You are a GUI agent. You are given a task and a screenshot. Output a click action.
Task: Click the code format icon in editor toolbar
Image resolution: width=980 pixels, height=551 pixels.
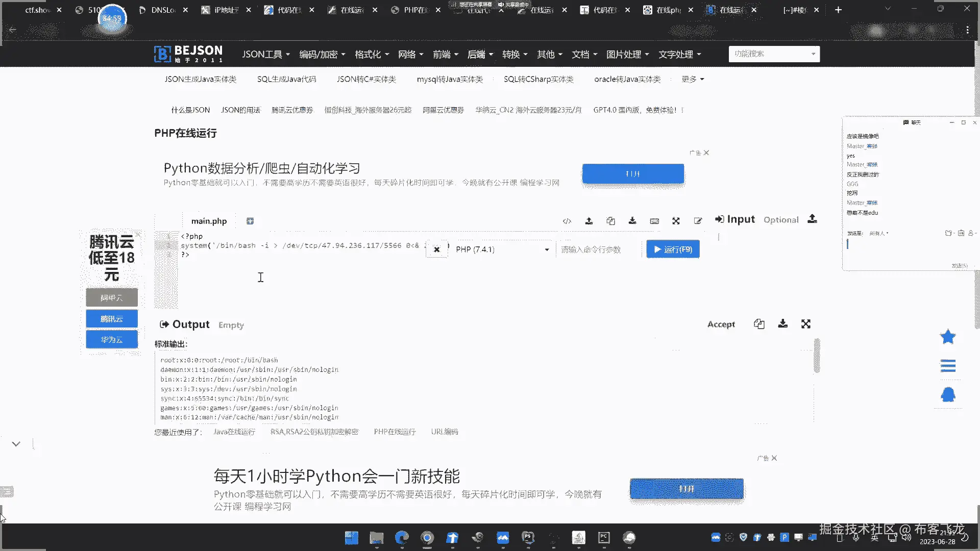[567, 221]
